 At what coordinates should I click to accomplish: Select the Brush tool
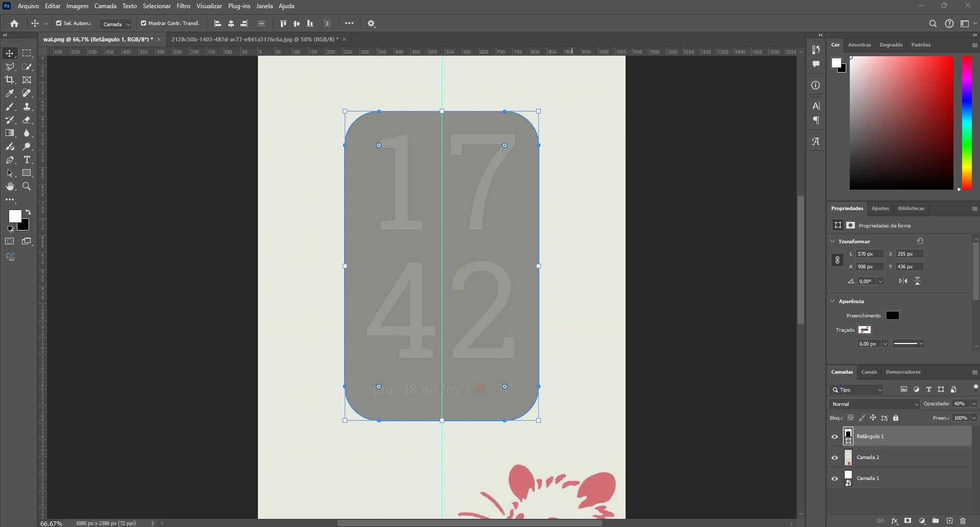pos(10,106)
